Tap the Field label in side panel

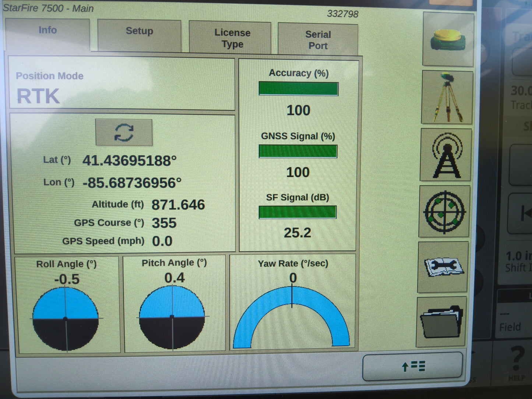point(510,327)
